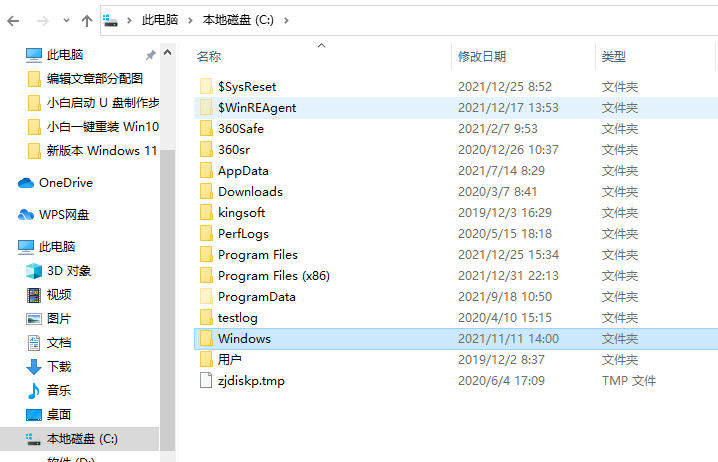Click the Back navigation arrow

click(x=14, y=20)
